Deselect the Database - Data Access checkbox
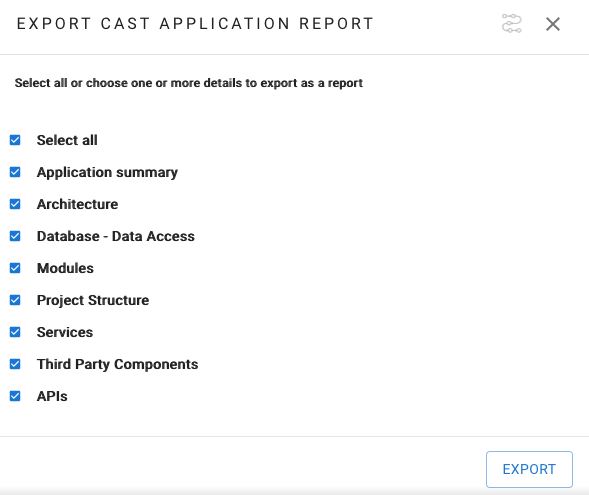589x495 pixels. coord(15,236)
